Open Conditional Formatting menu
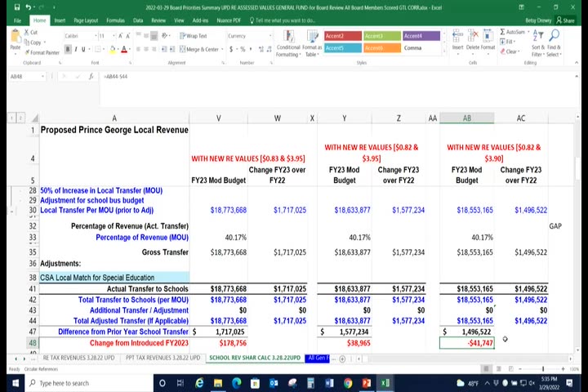The width and height of the screenshot is (588, 392). click(x=288, y=43)
